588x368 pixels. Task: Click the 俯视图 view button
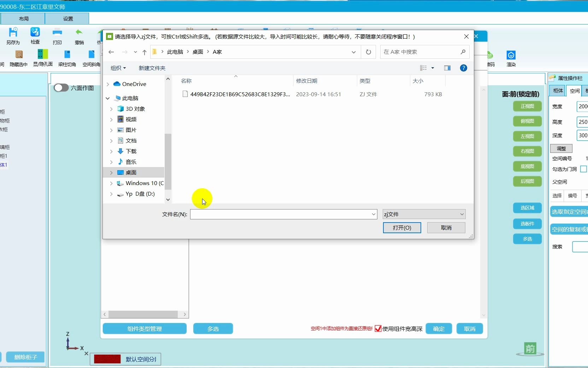pos(527,121)
